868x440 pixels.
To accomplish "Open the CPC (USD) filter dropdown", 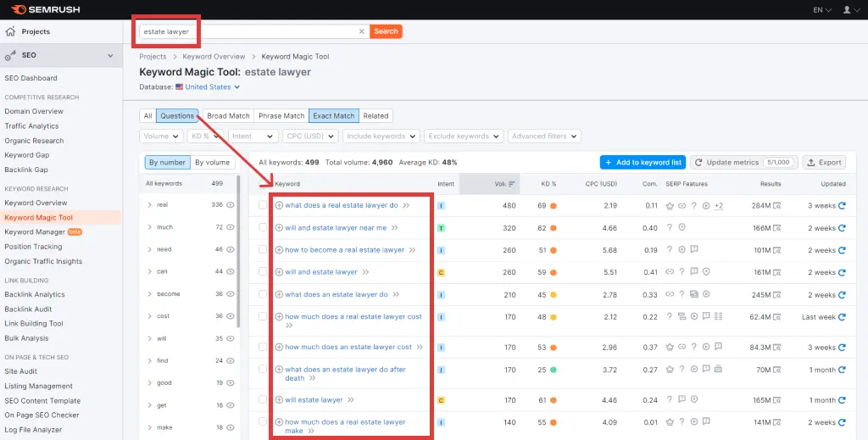I will click(310, 136).
